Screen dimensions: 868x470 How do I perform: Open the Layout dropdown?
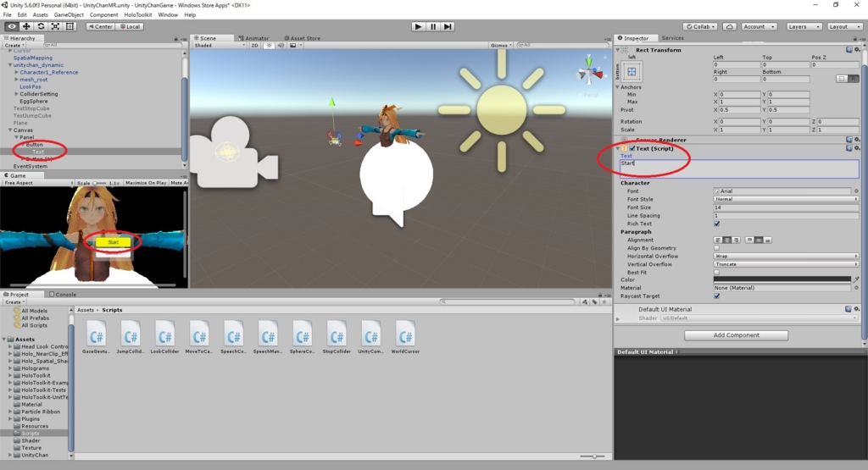coord(845,26)
